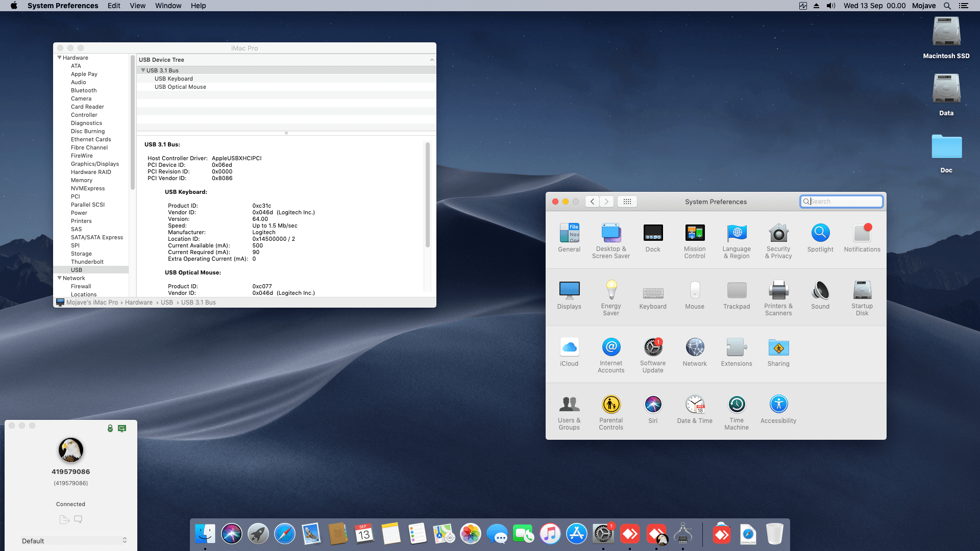Open the Siri preference pane
This screenshot has height=551, width=980.
click(653, 409)
